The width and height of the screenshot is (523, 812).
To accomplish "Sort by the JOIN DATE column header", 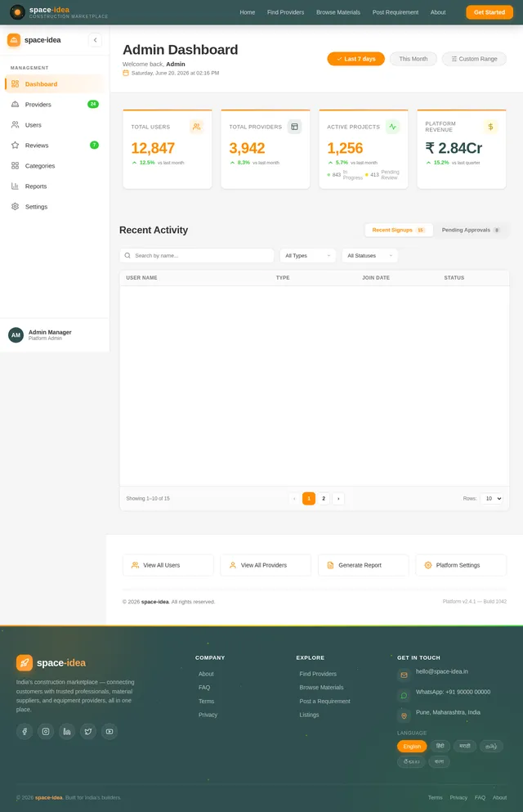I will pos(376,278).
